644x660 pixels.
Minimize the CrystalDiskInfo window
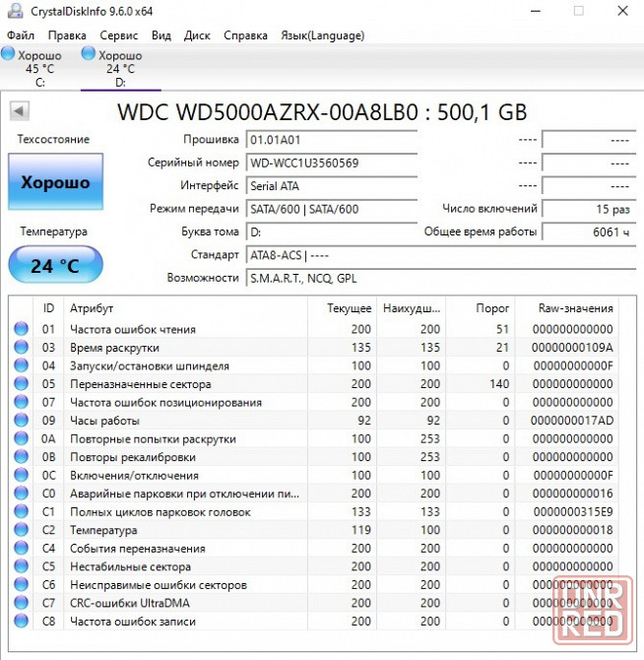(536, 11)
